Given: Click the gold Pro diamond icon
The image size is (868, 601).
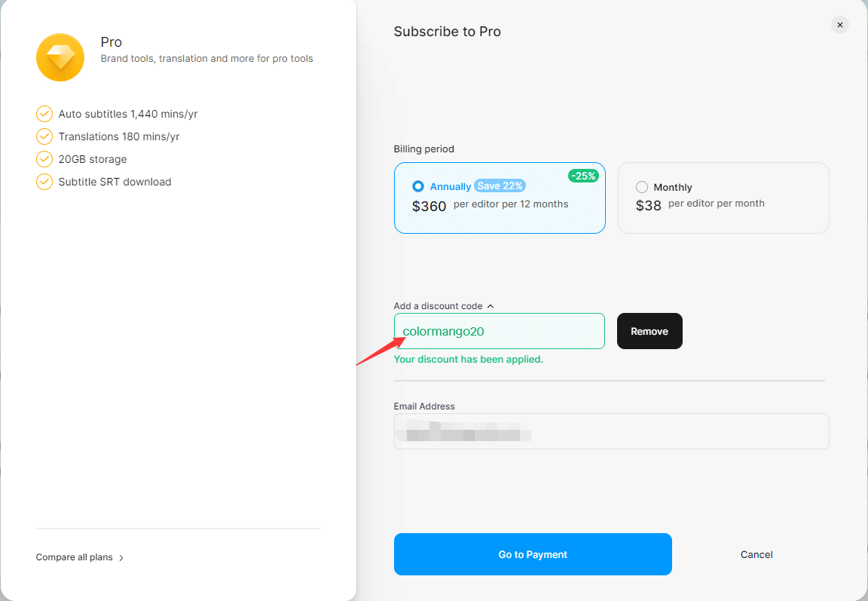Looking at the screenshot, I should (x=60, y=57).
